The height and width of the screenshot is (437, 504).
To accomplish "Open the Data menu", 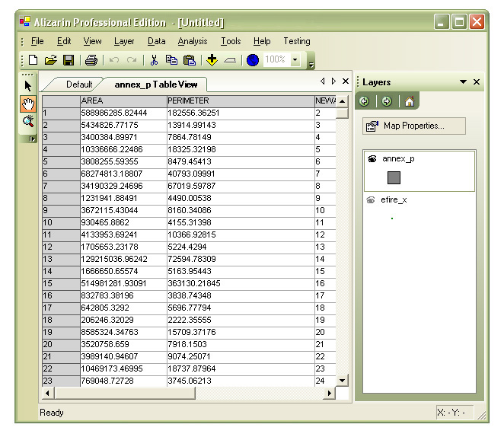I will [157, 41].
